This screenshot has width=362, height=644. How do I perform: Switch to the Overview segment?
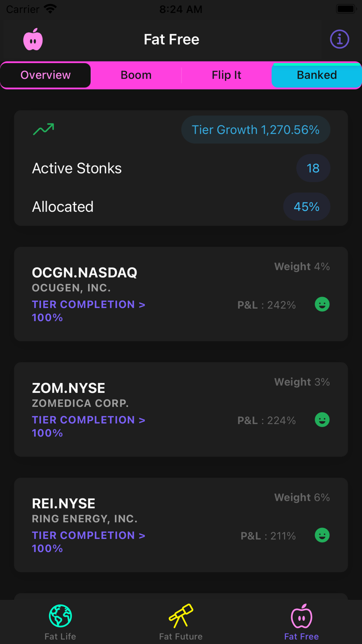point(46,75)
